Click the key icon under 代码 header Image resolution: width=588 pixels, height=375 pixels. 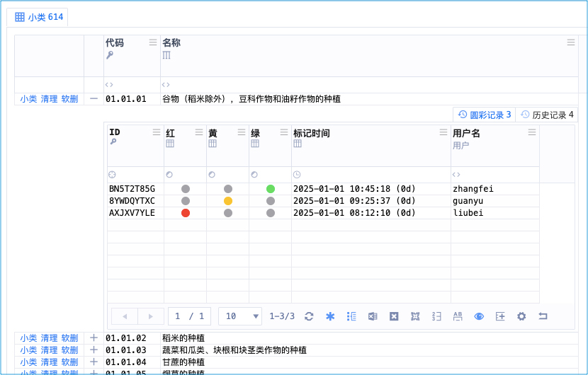click(110, 55)
